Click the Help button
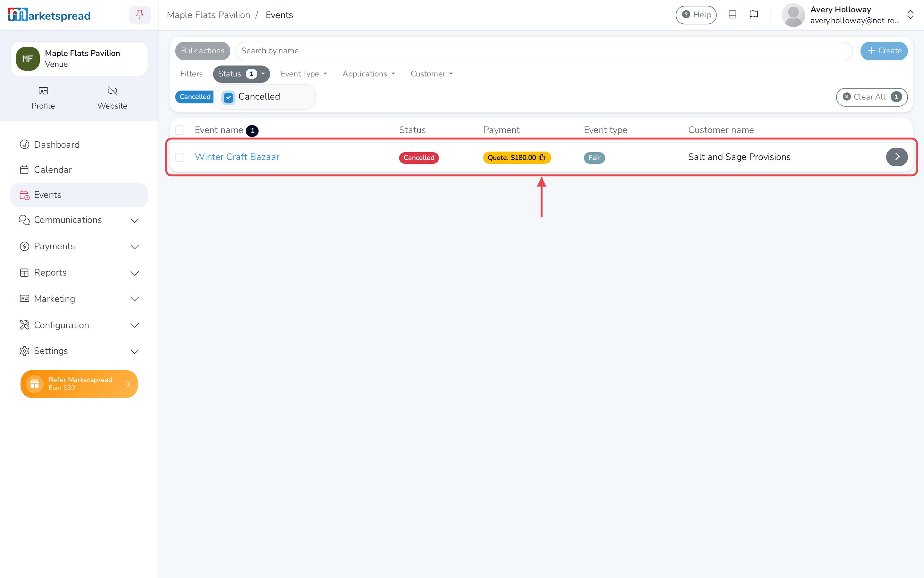The image size is (924, 578). point(696,15)
